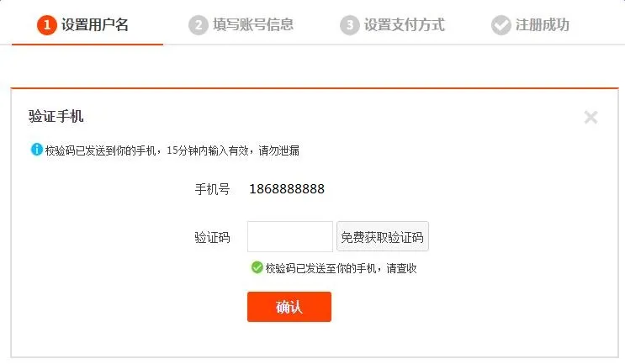Click the grey checkmark 注册成功 icon
The image size is (625, 364).
tap(501, 25)
